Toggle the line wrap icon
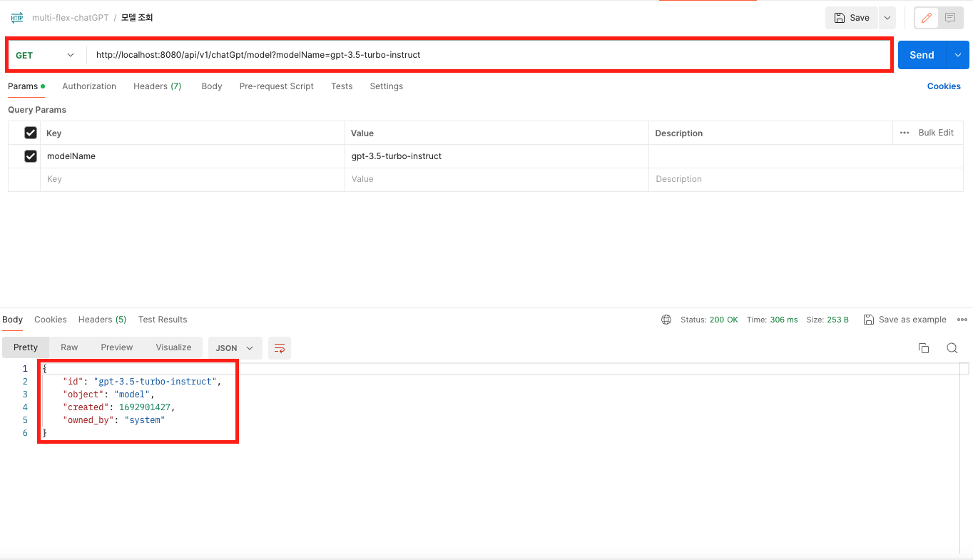Image resolution: width=973 pixels, height=560 pixels. pyautogui.click(x=280, y=348)
